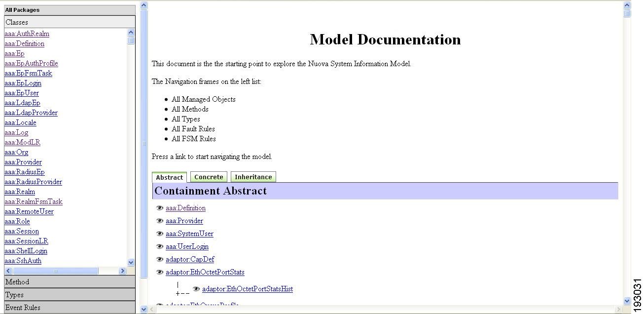The width and height of the screenshot is (644, 314).
Task: Click Classes list scroll-up arrow
Action: (x=131, y=33)
